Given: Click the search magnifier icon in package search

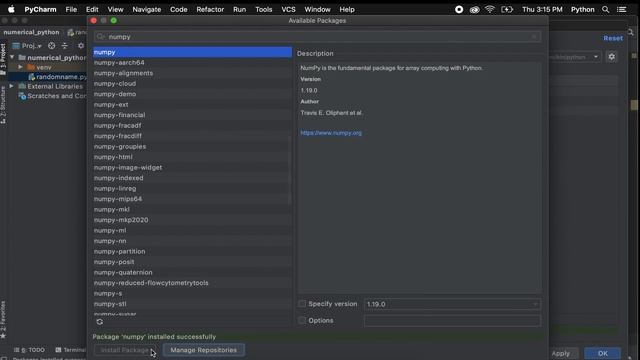Looking at the screenshot, I should coord(100,37).
